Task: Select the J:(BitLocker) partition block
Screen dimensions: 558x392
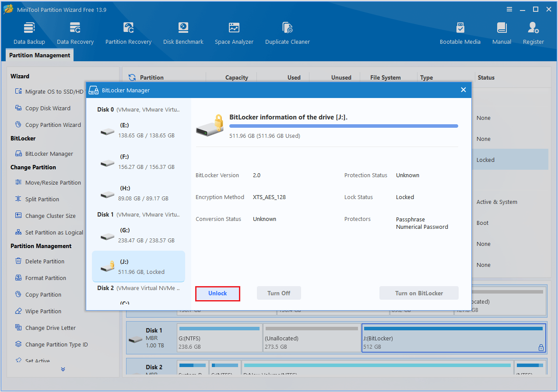Action: click(x=453, y=338)
